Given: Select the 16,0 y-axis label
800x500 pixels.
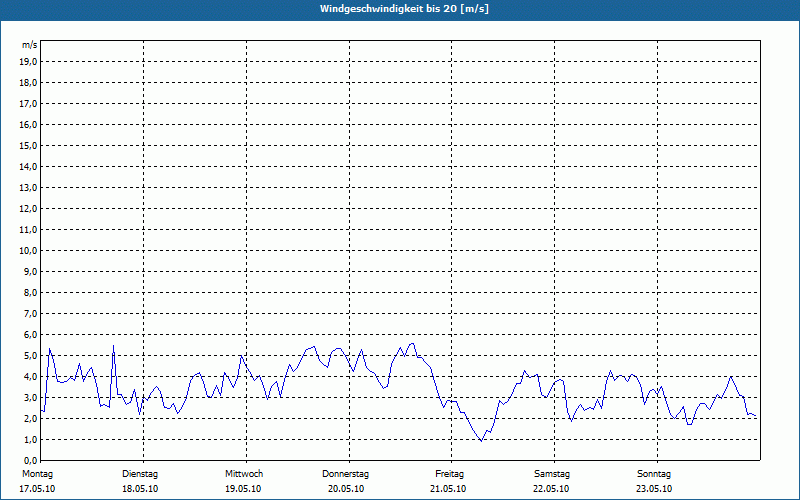Looking at the screenshot, I should pos(29,124).
